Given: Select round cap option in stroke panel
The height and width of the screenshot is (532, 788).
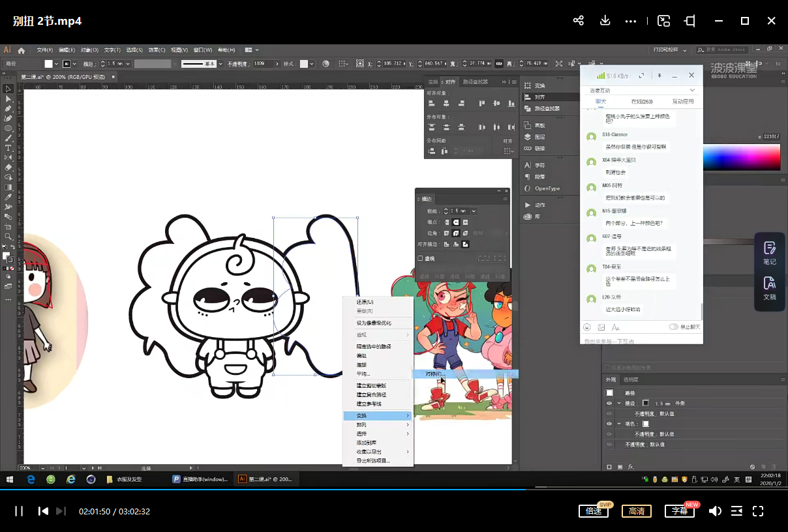Looking at the screenshot, I should (x=456, y=222).
